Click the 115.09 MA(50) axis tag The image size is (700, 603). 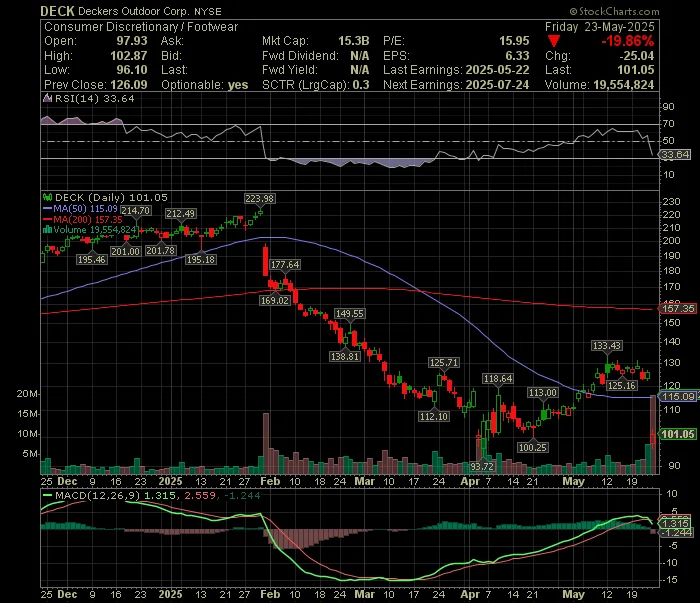coord(678,397)
